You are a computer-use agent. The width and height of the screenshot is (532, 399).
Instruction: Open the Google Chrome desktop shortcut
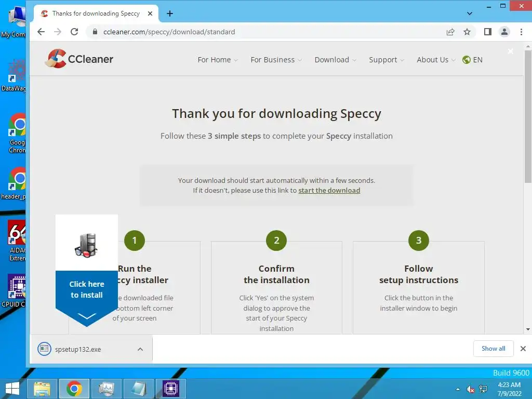click(17, 134)
